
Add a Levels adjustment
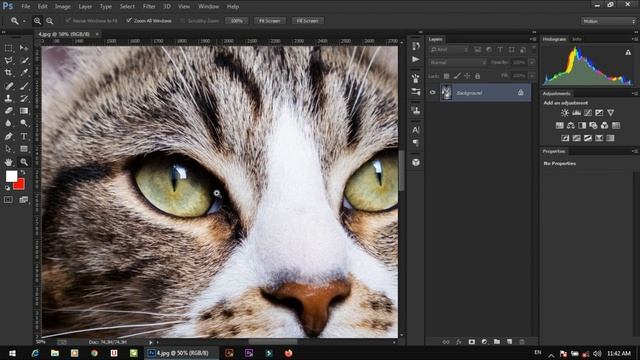coord(576,113)
